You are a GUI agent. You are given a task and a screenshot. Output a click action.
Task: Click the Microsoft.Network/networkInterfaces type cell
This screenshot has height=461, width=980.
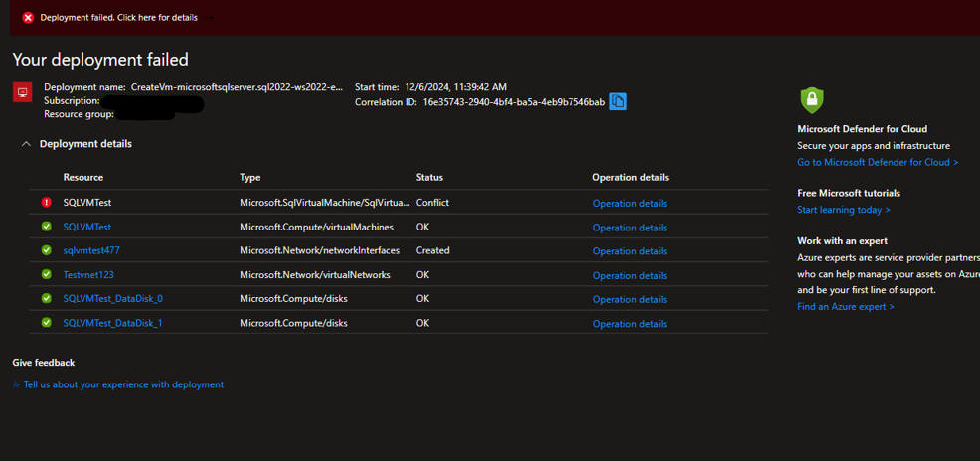pyautogui.click(x=319, y=250)
